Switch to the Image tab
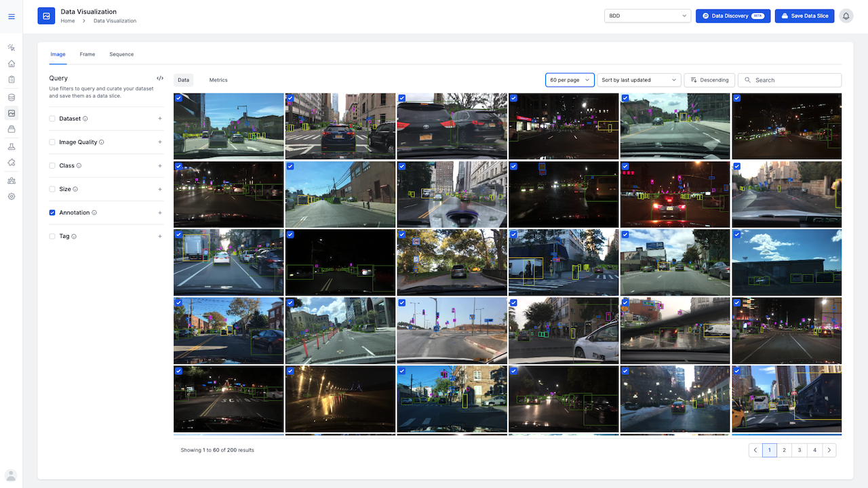The height and width of the screenshot is (488, 868). pyautogui.click(x=58, y=54)
